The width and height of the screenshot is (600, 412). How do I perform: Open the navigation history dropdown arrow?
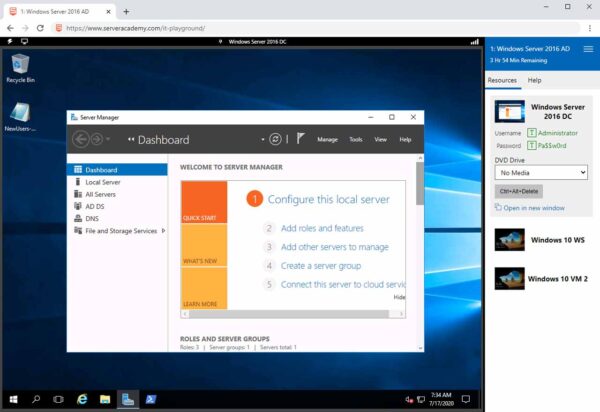click(x=107, y=139)
